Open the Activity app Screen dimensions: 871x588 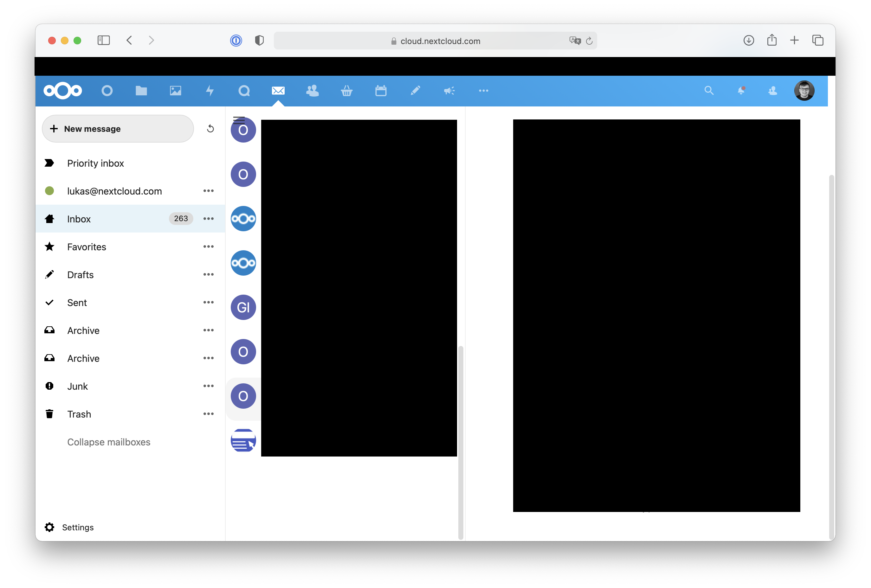click(210, 91)
